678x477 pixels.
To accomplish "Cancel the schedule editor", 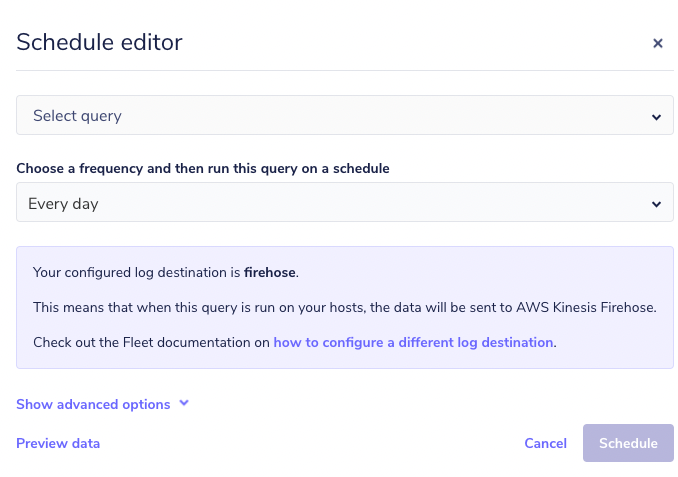I will click(x=545, y=443).
